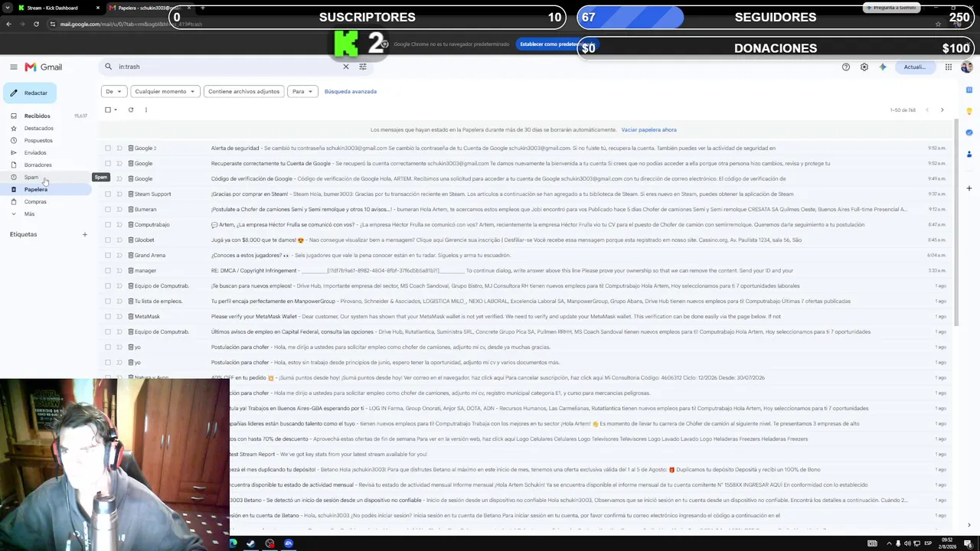Expand 'Más' in the sidebar

29,214
